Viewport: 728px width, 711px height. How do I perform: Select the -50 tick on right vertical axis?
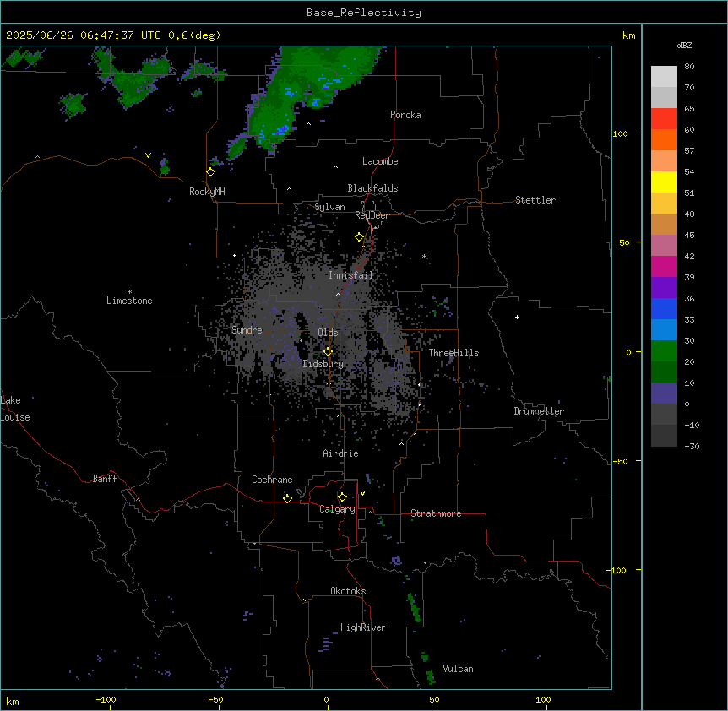620,461
